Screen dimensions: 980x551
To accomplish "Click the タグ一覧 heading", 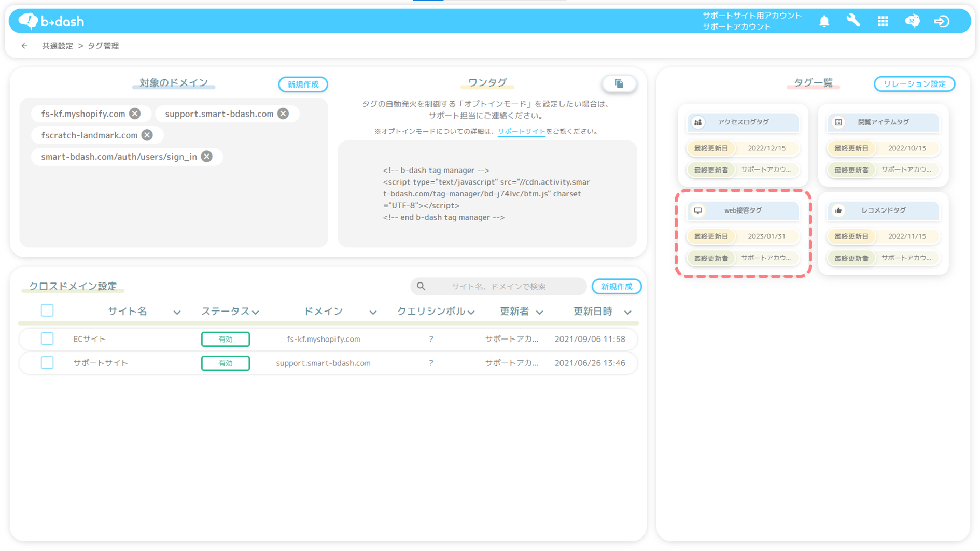I will pyautogui.click(x=813, y=83).
